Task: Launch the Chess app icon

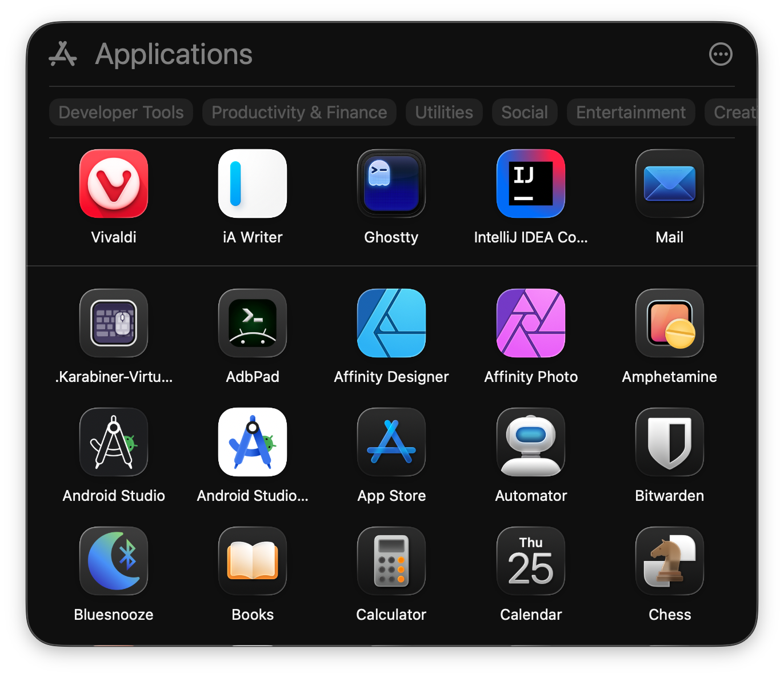Action: point(670,561)
